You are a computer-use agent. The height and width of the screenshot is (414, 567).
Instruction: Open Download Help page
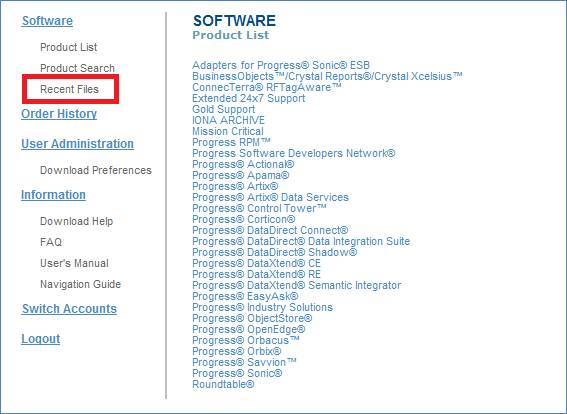point(77,221)
